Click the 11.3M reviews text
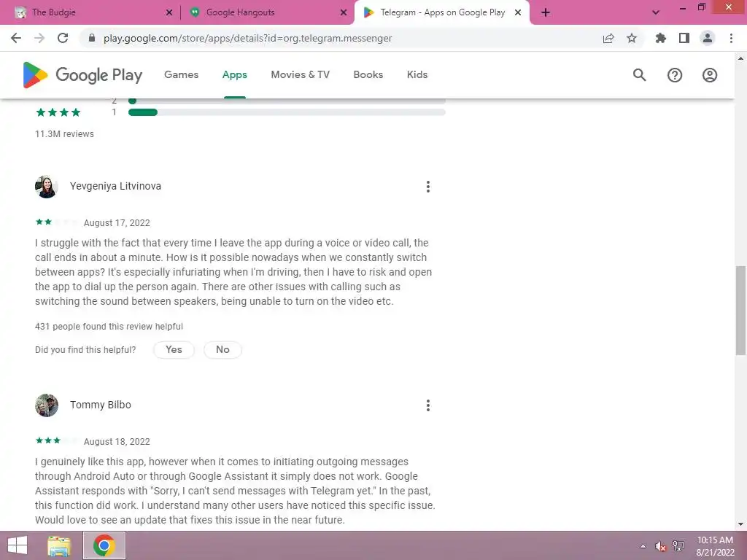The width and height of the screenshot is (747, 560). tap(64, 134)
